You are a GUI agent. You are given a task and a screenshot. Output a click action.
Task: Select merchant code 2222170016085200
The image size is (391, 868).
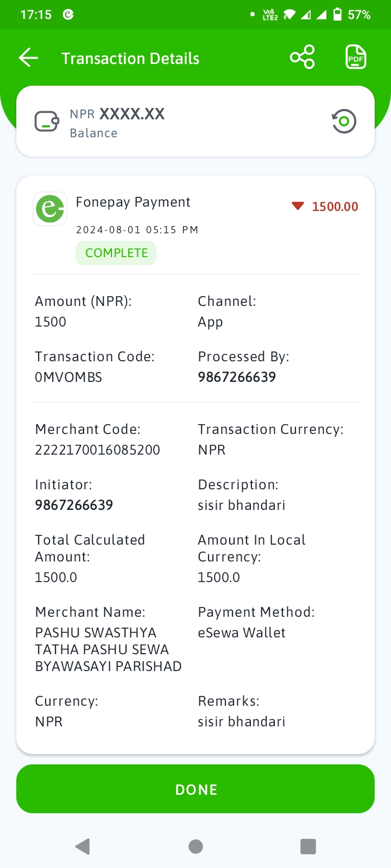pyautogui.click(x=98, y=450)
